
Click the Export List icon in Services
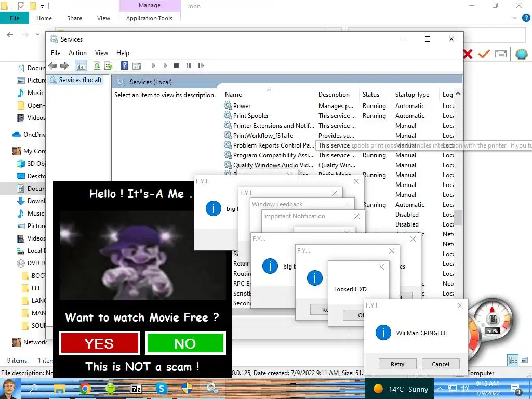coord(108,65)
